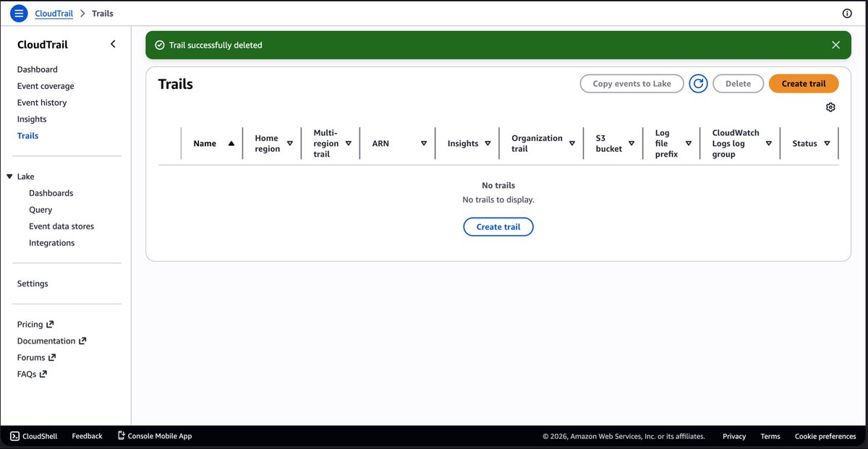Click the Delete button
Screen dimensions: 868x449
point(738,84)
